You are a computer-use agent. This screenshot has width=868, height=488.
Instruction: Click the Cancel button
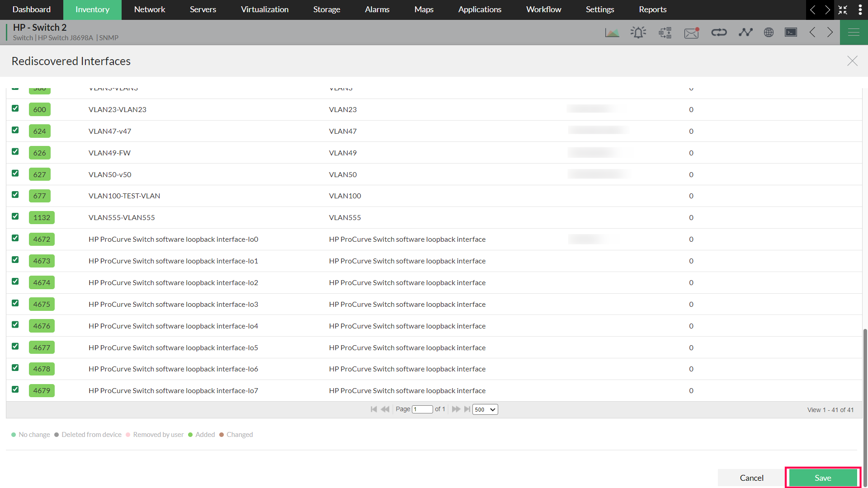751,478
